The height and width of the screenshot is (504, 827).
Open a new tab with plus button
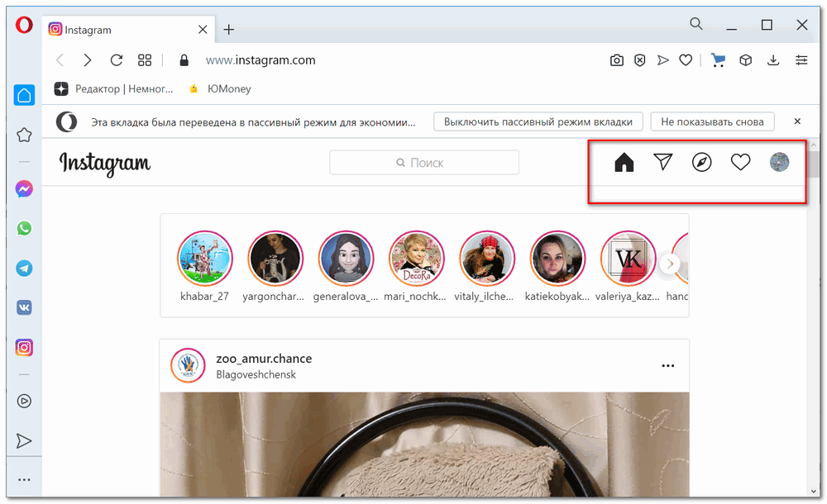[228, 30]
